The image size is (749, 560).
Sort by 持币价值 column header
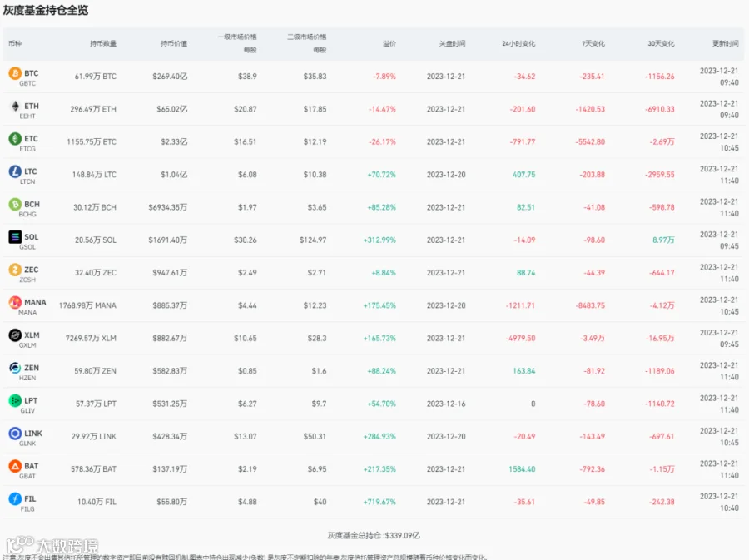(x=174, y=43)
